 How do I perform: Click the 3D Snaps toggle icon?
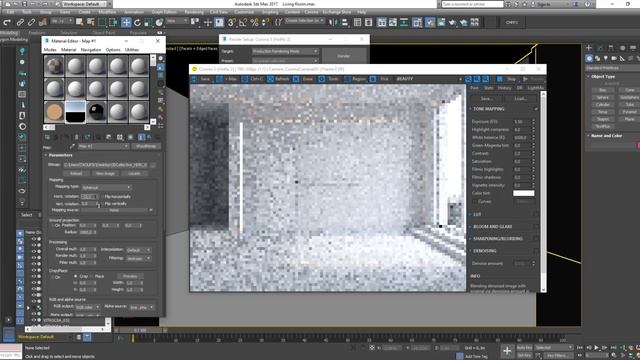[x=231, y=22]
